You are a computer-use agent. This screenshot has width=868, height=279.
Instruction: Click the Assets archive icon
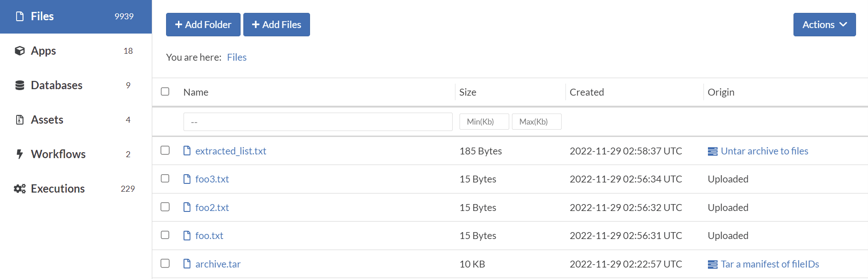(20, 120)
